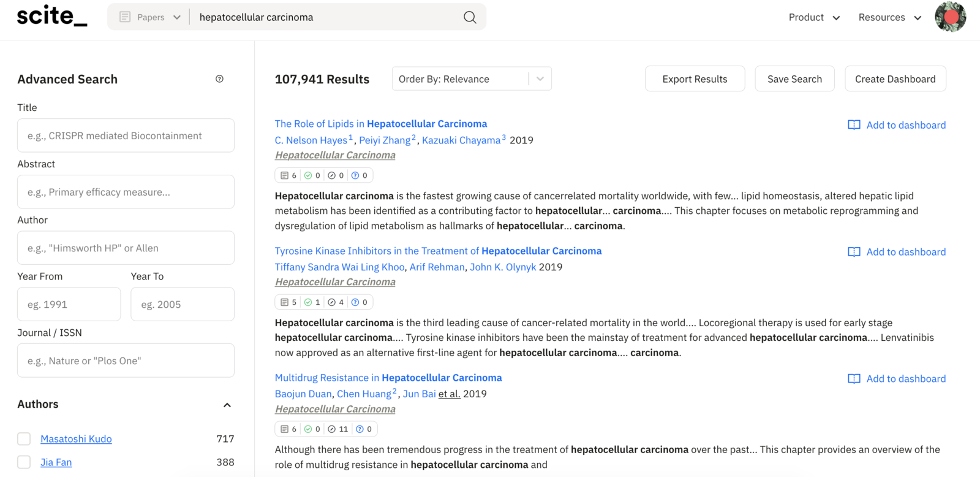Check the Masatoshi Kudo author checkbox

(24, 439)
